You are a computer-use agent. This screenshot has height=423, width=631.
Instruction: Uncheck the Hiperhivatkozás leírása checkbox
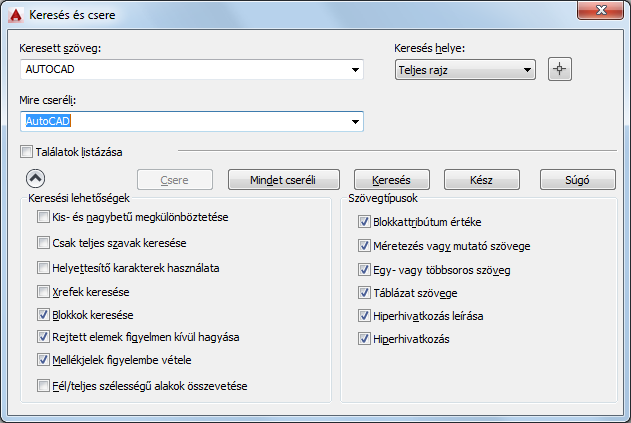(364, 316)
